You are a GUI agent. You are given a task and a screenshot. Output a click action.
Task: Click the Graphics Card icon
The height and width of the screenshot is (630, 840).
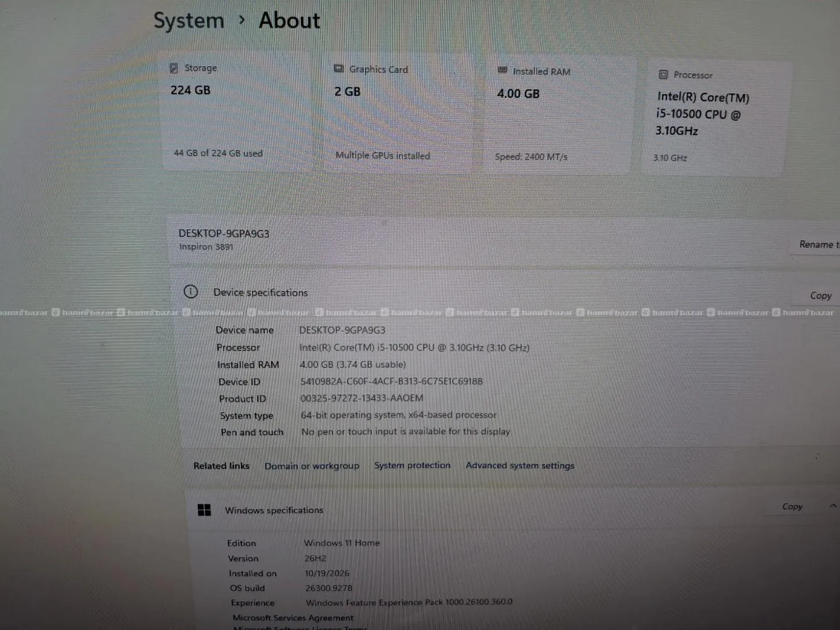pyautogui.click(x=339, y=69)
